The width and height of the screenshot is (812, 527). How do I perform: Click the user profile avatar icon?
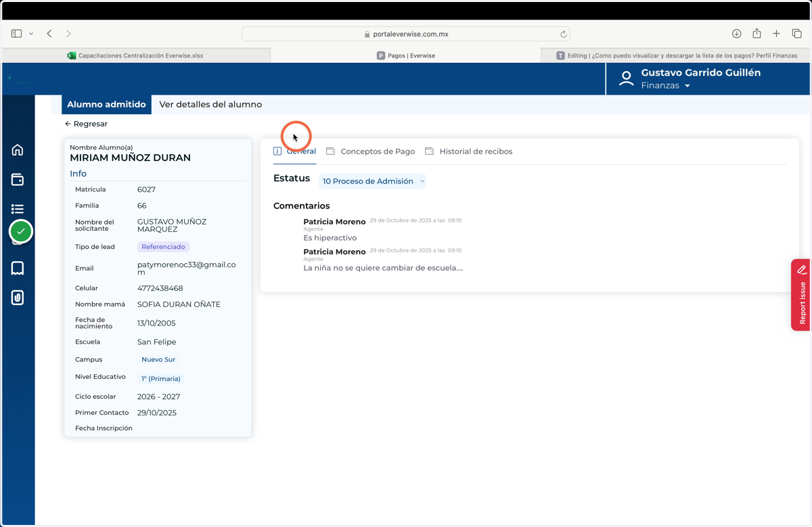[x=627, y=79]
